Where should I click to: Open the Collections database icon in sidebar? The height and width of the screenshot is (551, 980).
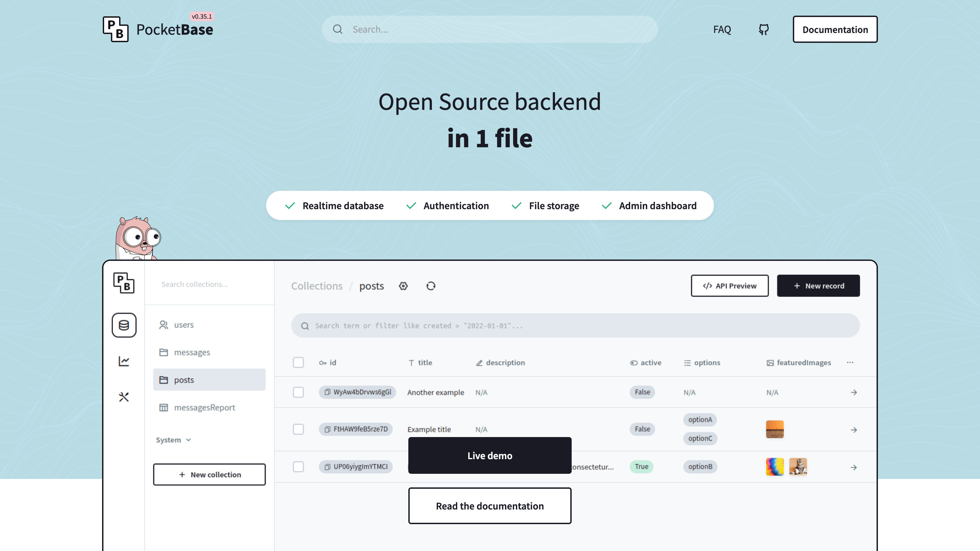point(124,325)
